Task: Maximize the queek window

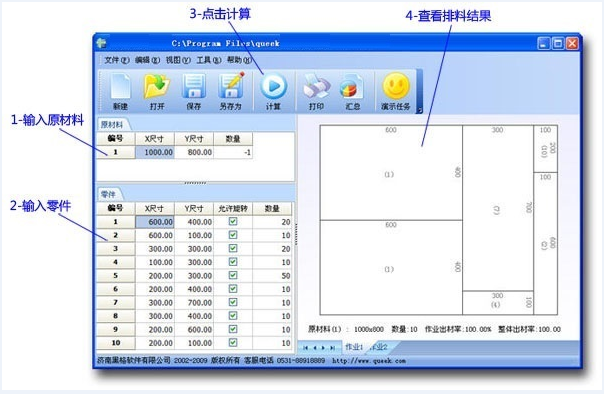Action: click(558, 43)
